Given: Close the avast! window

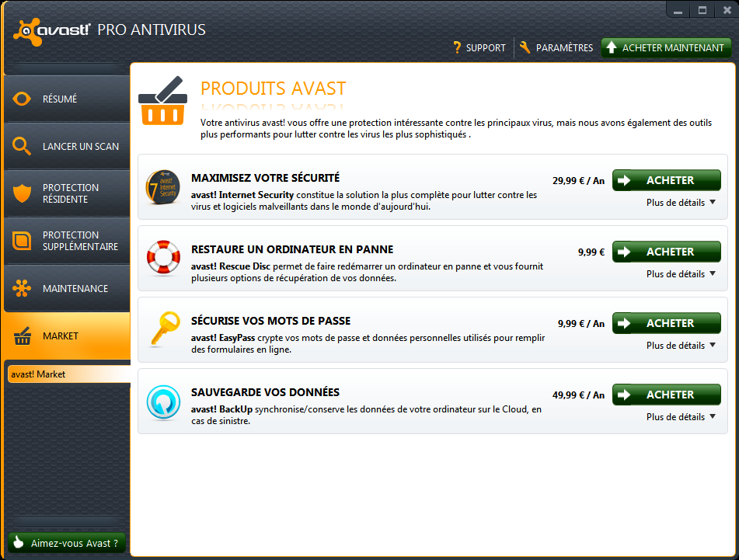Looking at the screenshot, I should point(727,10).
